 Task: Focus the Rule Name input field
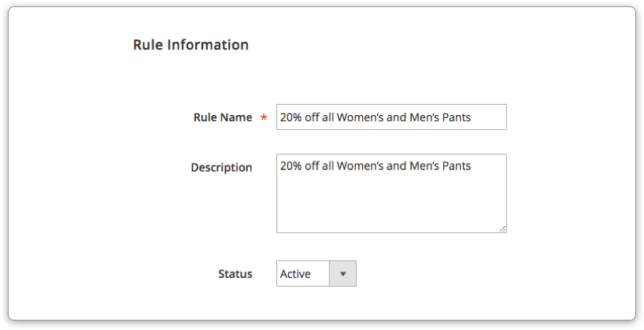point(391,117)
